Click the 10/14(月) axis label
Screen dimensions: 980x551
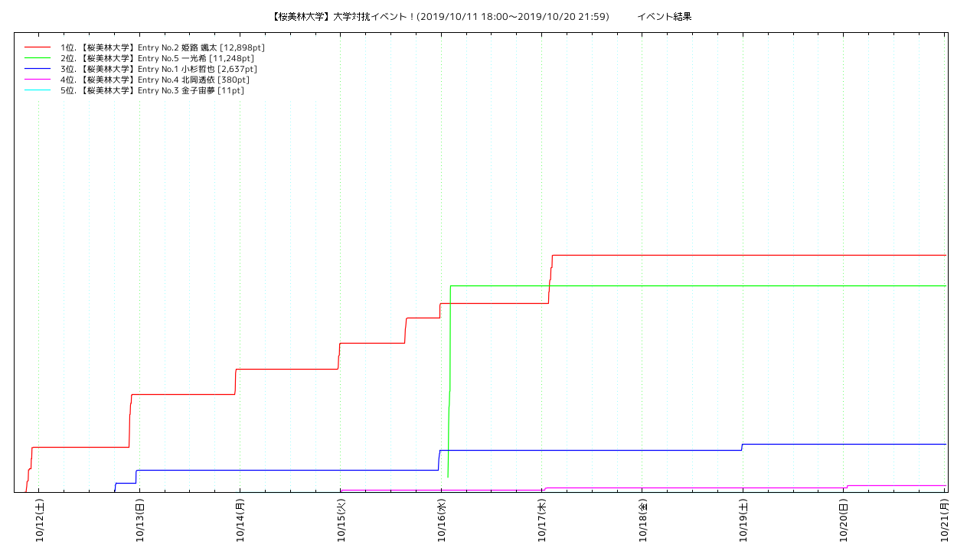pyautogui.click(x=240, y=520)
